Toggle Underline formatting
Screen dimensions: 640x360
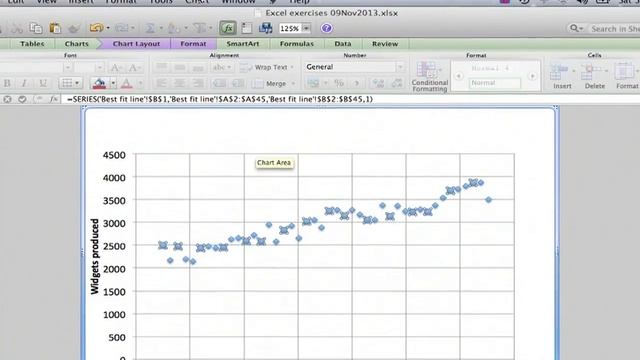pyautogui.click(x=42, y=83)
